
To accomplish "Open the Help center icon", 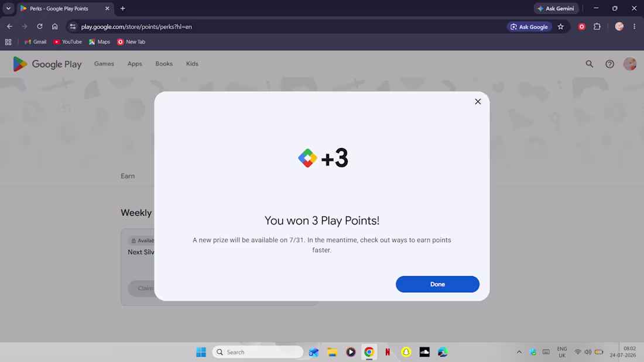I will [x=609, y=64].
